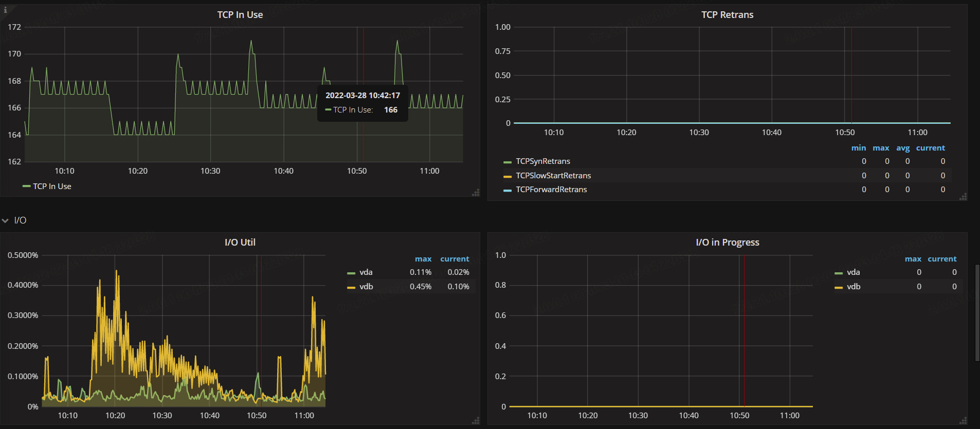Image resolution: width=980 pixels, height=429 pixels.
Task: Collapse the I/O row chevron
Action: [x=6, y=220]
